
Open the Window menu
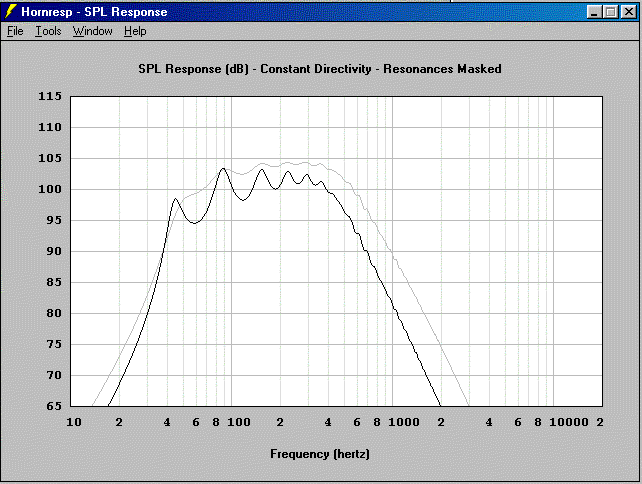(x=93, y=31)
